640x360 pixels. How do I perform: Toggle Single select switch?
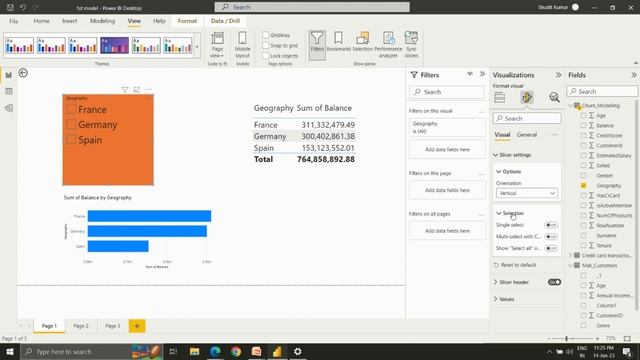(x=551, y=225)
